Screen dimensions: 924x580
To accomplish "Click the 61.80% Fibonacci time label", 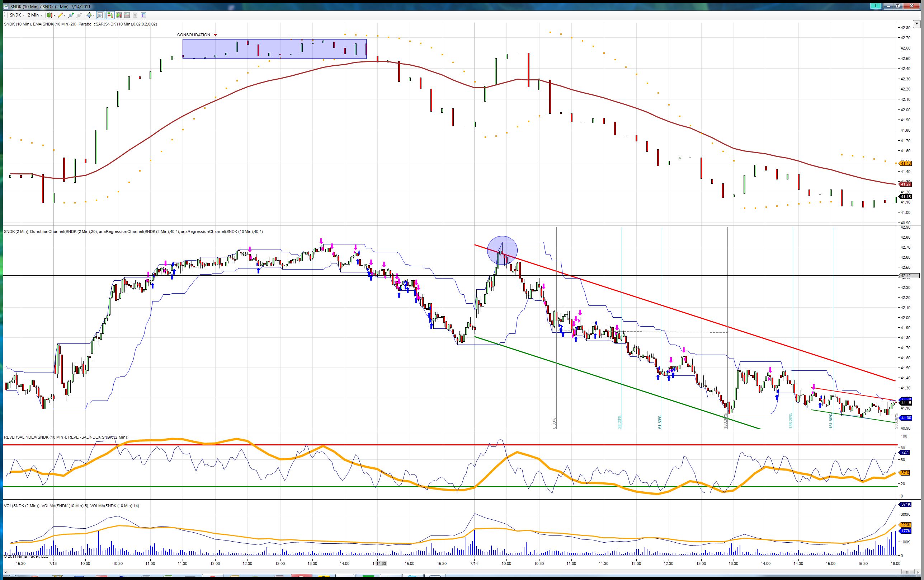I will coord(660,422).
